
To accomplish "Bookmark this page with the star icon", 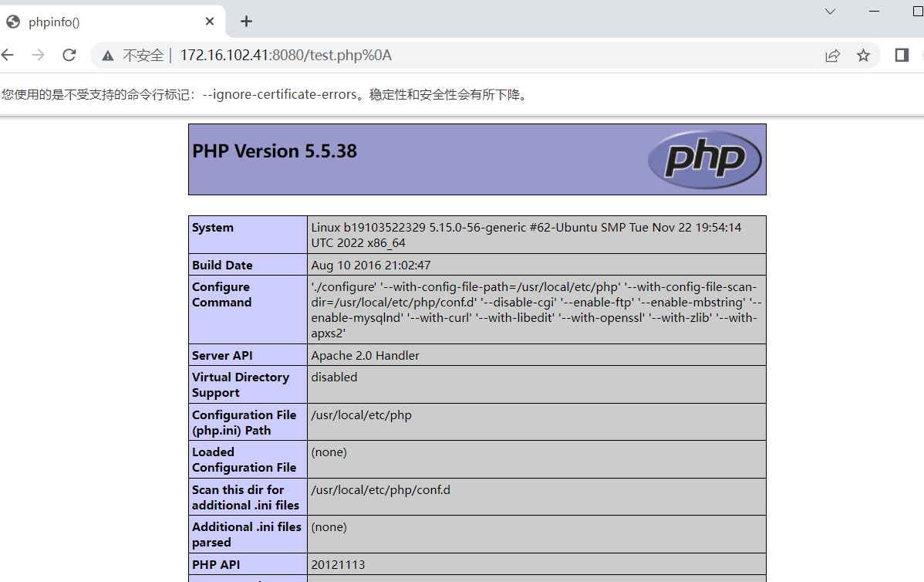I will [x=863, y=56].
